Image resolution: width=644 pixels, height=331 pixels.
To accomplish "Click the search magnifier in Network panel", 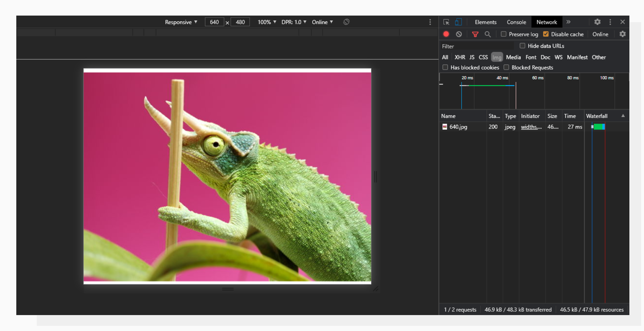I will click(x=488, y=34).
